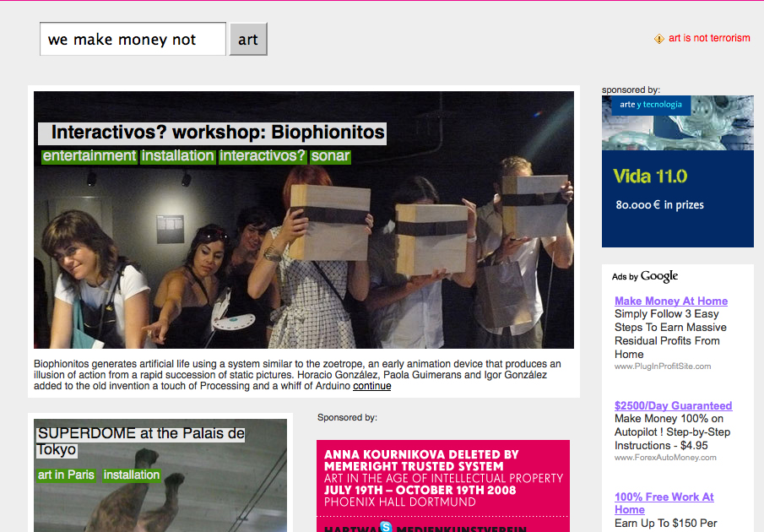This screenshot has height=532, width=764.
Task: Open the '100% Free Work At Home' ad
Action: (x=664, y=503)
